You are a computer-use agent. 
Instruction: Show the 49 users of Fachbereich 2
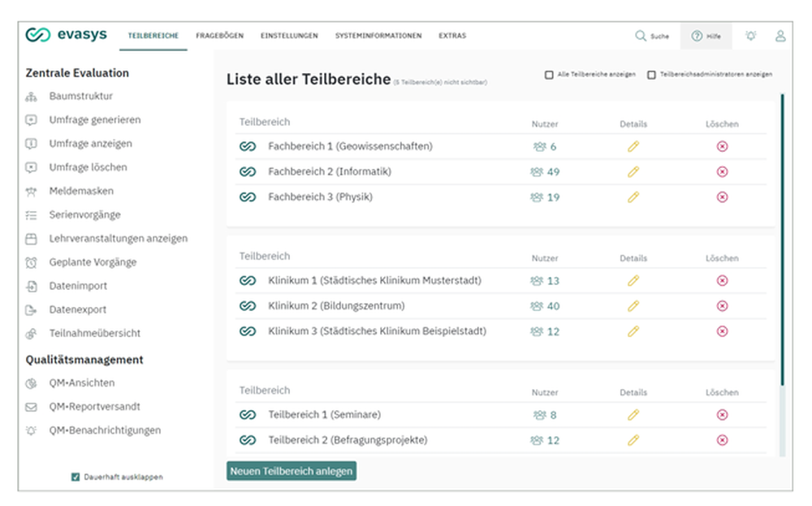coord(545,172)
